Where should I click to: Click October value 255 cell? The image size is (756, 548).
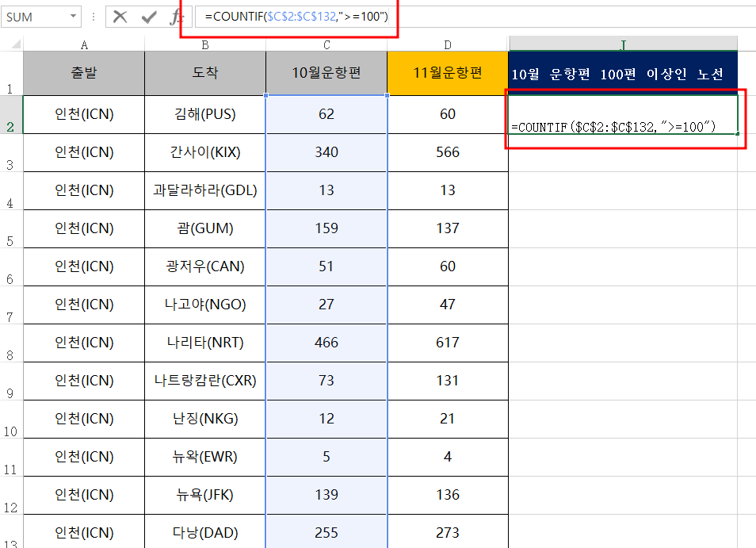(326, 532)
